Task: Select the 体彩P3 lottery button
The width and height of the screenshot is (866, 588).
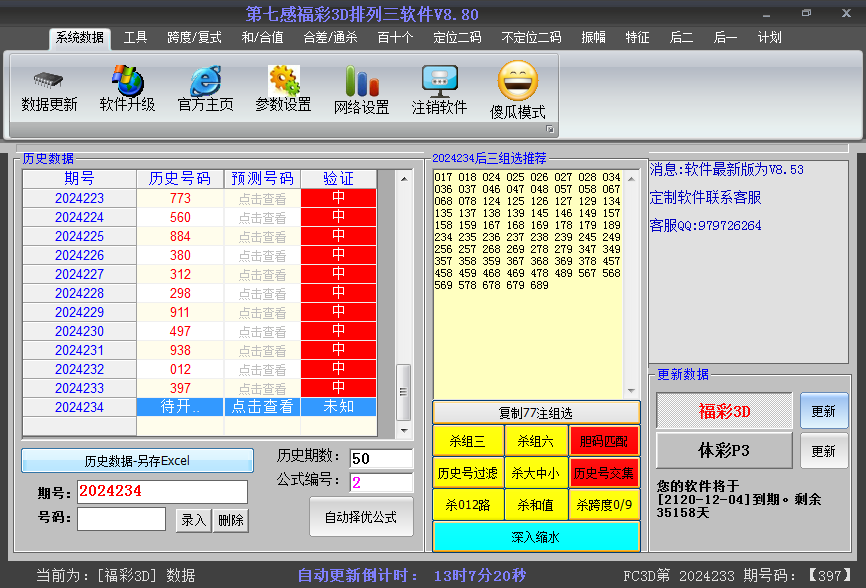Action: click(x=724, y=451)
